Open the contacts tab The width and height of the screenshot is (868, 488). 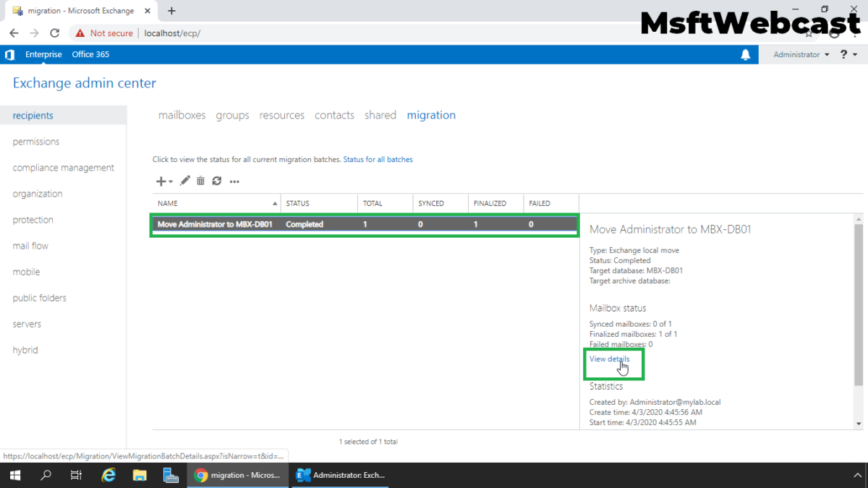point(334,115)
